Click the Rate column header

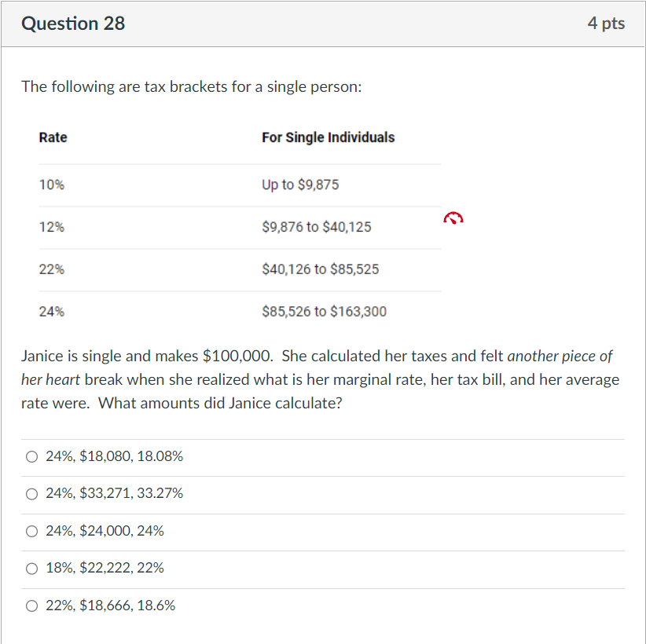coord(53,137)
